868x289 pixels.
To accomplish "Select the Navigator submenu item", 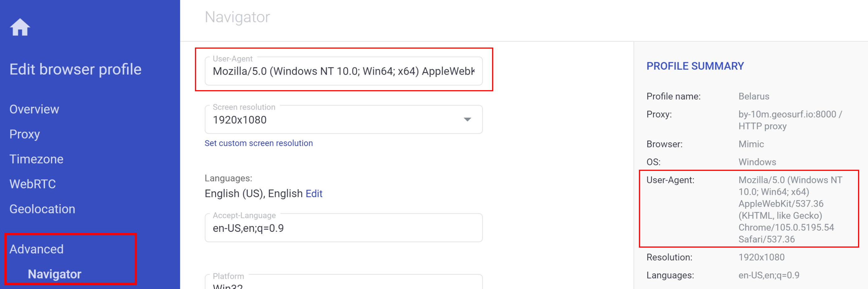I will click(54, 274).
